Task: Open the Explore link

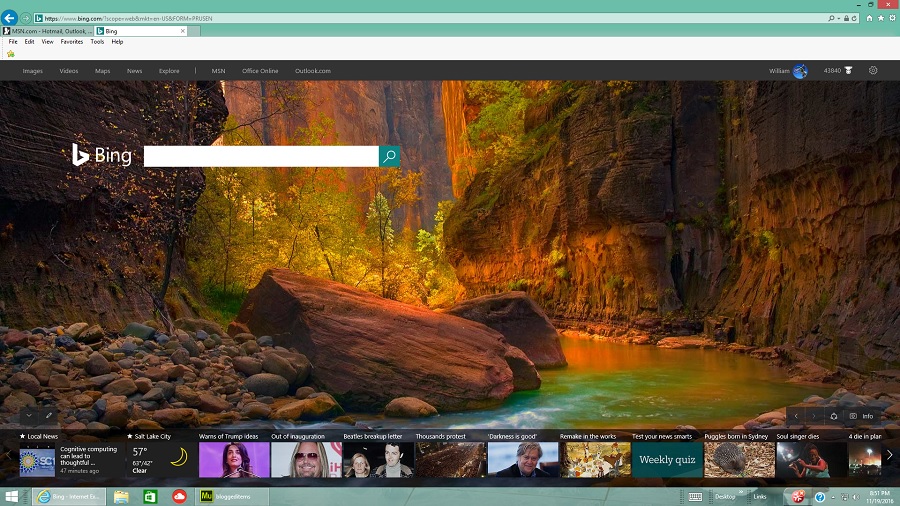Action: coord(169,71)
